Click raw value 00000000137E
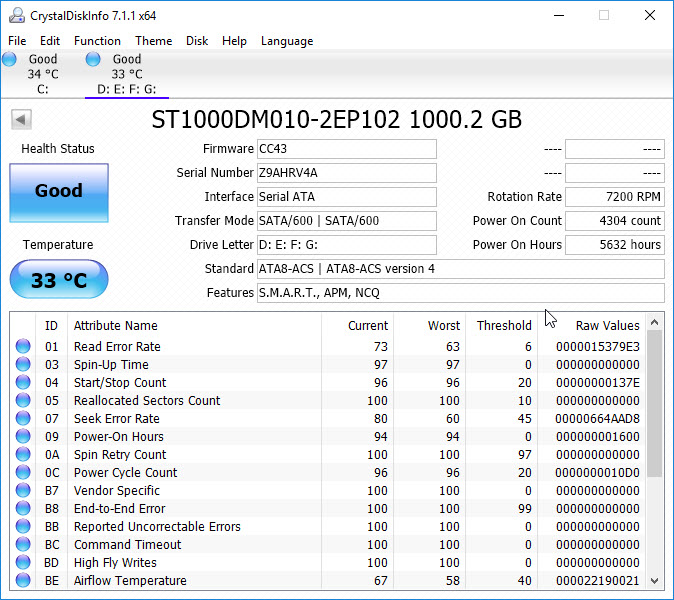 pyautogui.click(x=597, y=383)
